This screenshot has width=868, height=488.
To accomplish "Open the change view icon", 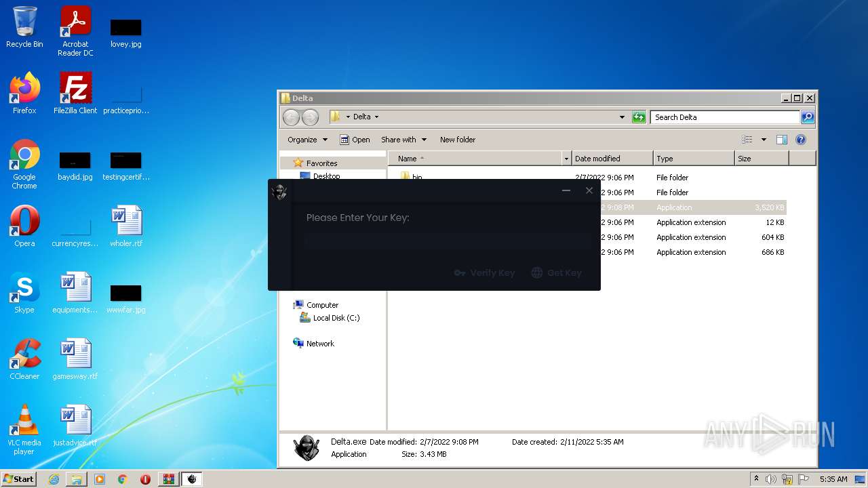I will click(x=747, y=140).
